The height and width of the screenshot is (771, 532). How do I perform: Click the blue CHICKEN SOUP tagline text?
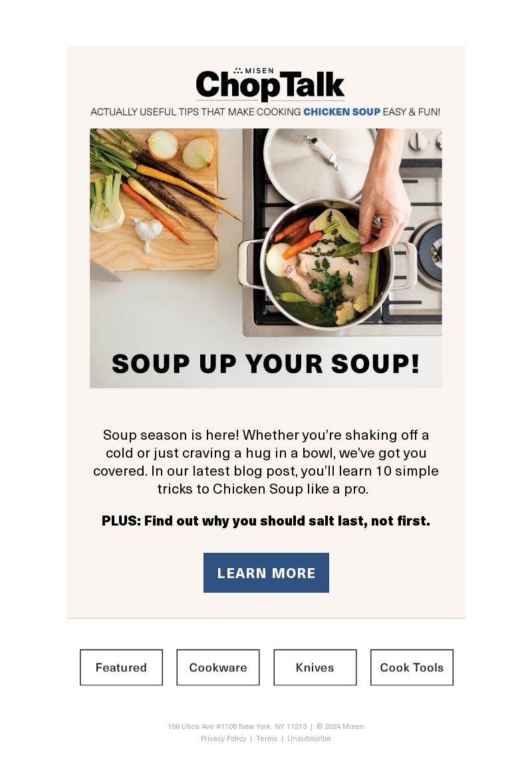[342, 112]
